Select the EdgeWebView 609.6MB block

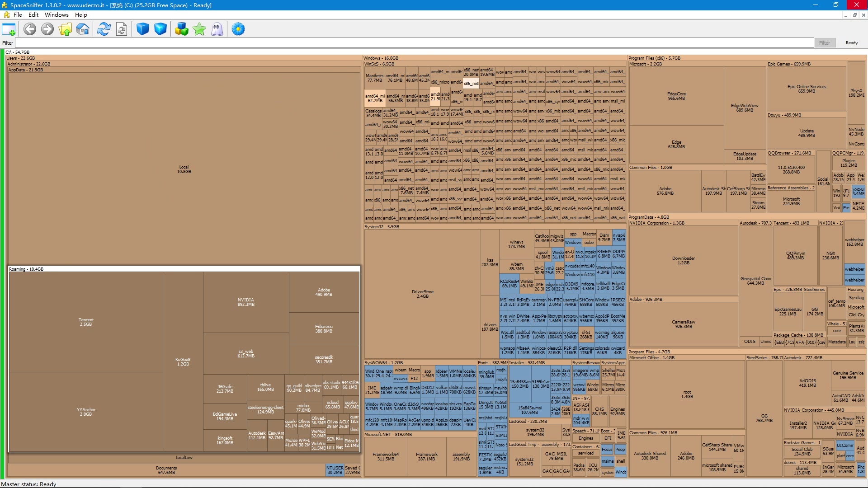745,108
